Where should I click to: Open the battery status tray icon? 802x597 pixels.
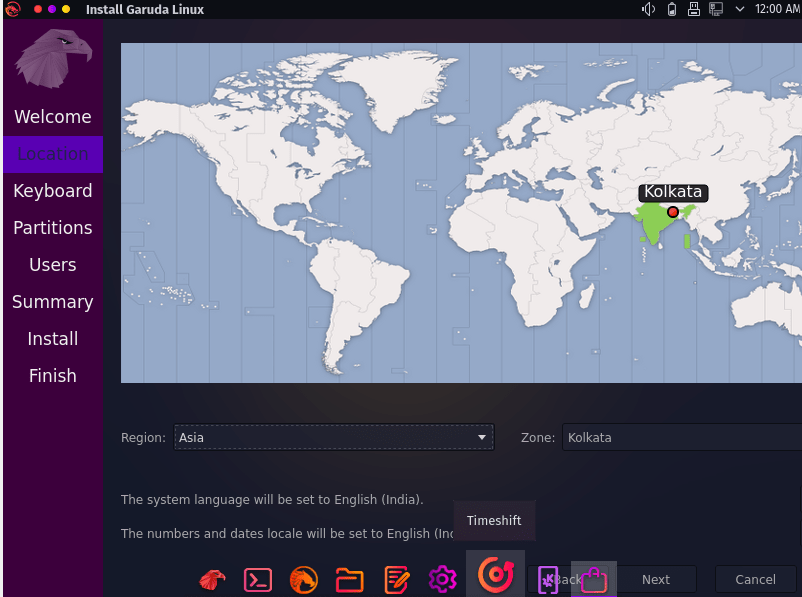tap(672, 9)
